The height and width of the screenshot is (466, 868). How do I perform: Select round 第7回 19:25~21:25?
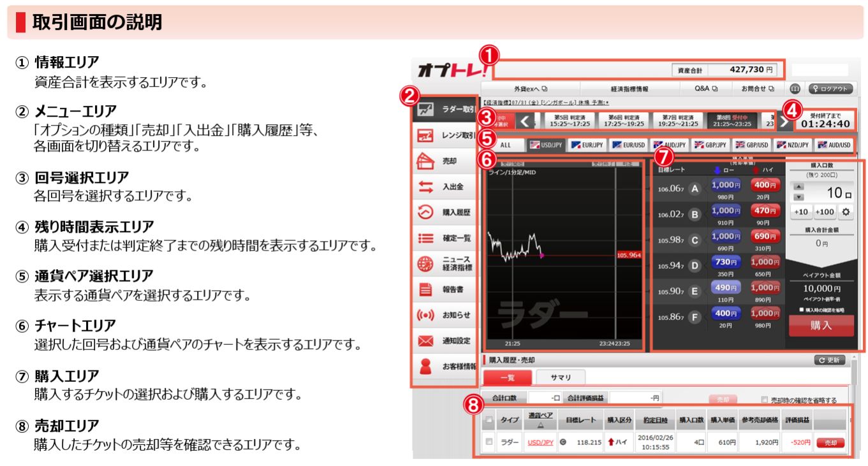pyautogui.click(x=678, y=120)
